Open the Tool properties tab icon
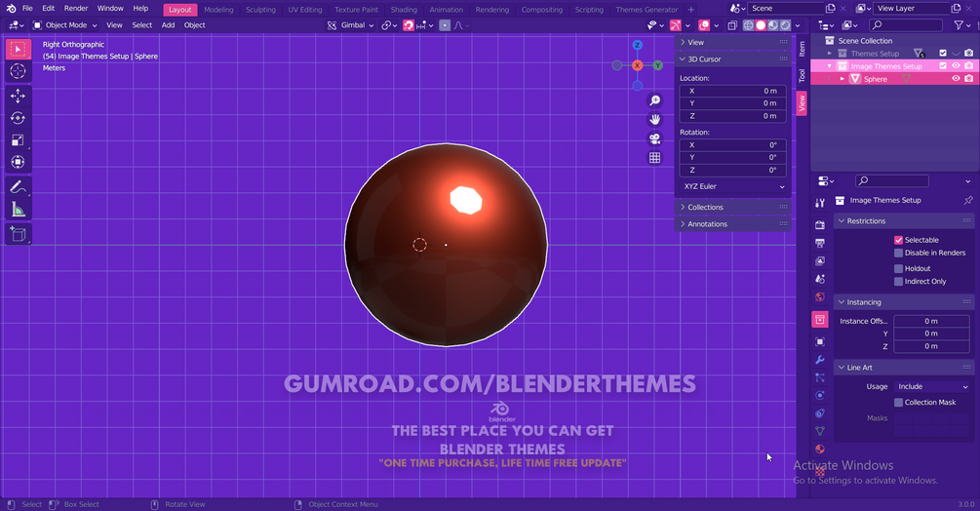This screenshot has height=511, width=980. 820,203
